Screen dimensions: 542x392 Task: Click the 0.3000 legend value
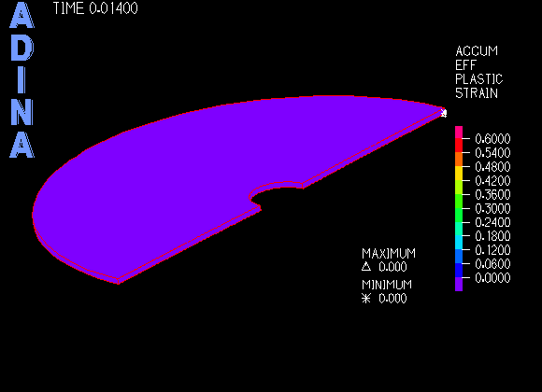pyautogui.click(x=492, y=208)
